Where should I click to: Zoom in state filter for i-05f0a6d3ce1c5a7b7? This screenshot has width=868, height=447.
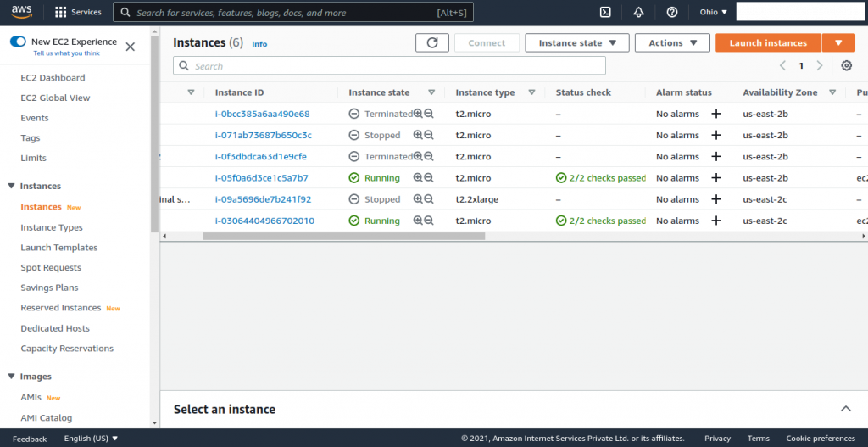pyautogui.click(x=418, y=178)
